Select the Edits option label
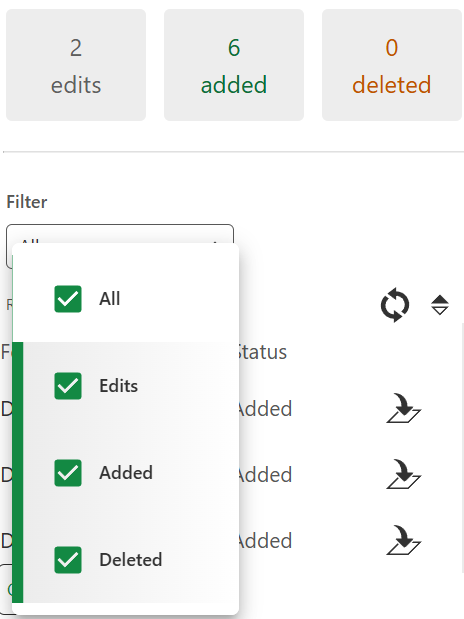 point(118,386)
